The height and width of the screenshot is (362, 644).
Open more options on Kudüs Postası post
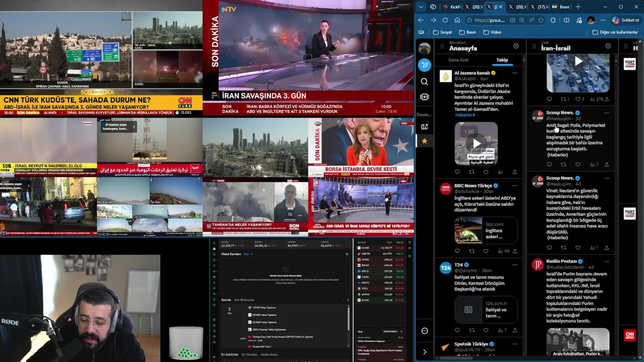tap(607, 261)
